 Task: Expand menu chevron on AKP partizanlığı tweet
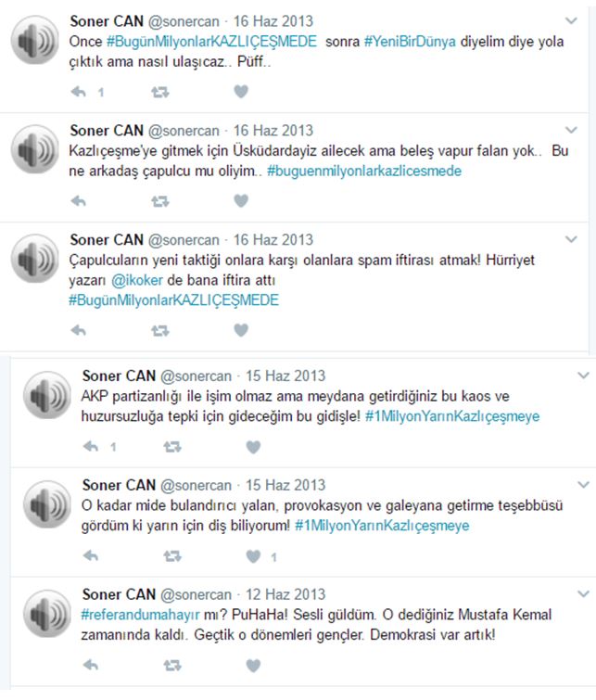pos(584,375)
